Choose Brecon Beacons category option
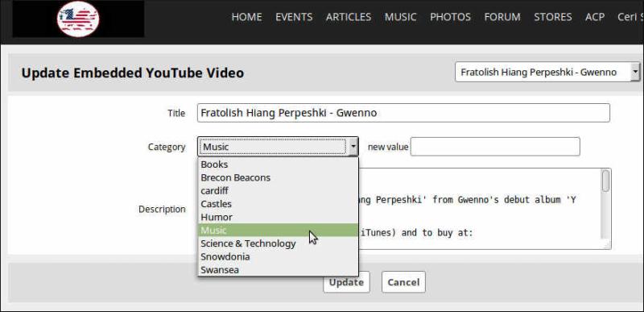 278,177
